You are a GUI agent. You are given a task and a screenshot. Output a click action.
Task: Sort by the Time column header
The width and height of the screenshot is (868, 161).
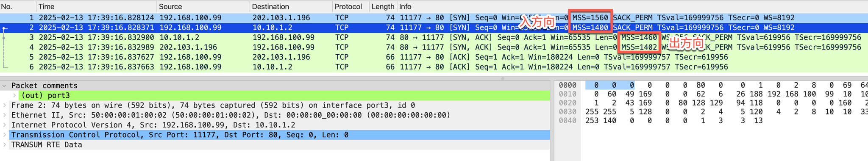click(x=96, y=7)
